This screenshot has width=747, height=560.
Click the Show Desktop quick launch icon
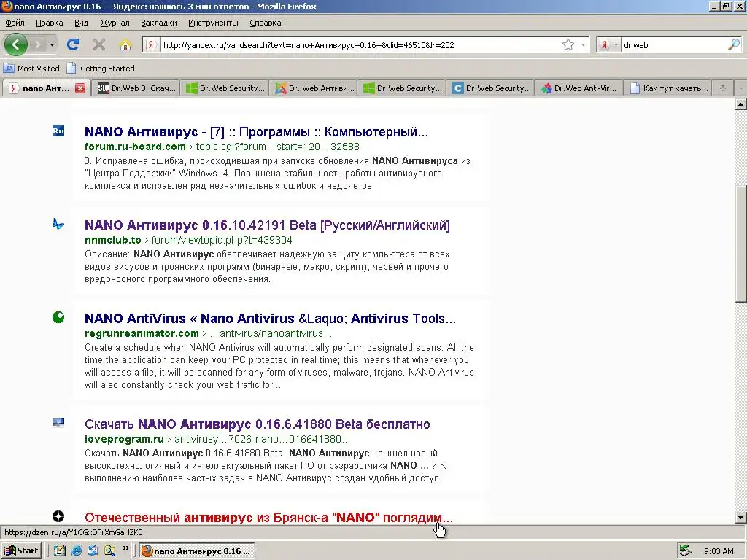tap(93, 551)
